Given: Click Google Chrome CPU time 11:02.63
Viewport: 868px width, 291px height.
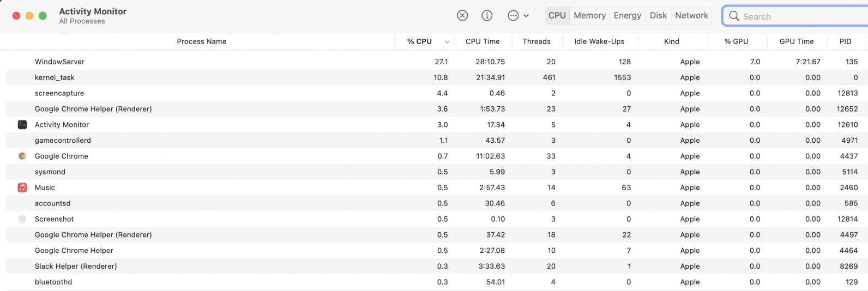Looking at the screenshot, I should point(490,156).
